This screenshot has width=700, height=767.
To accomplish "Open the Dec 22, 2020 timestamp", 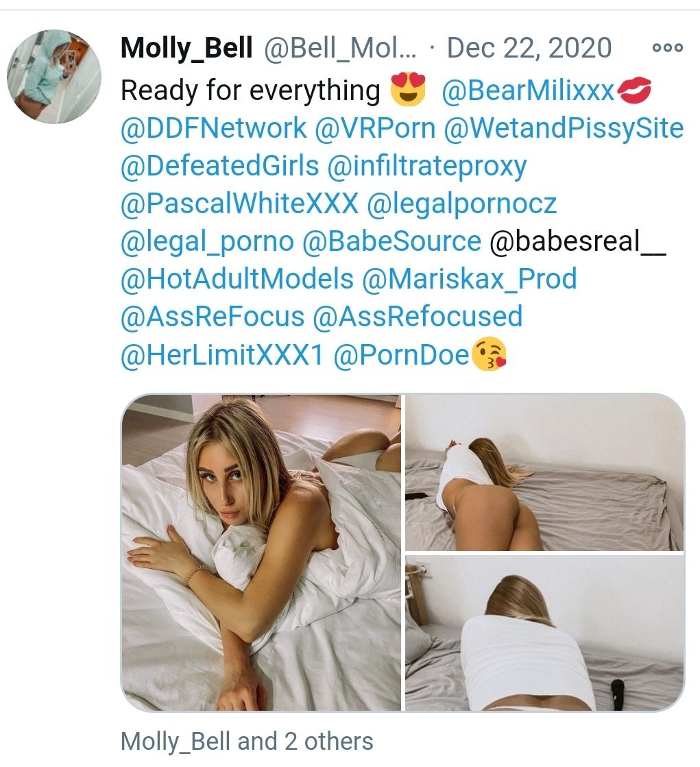I will coord(529,48).
